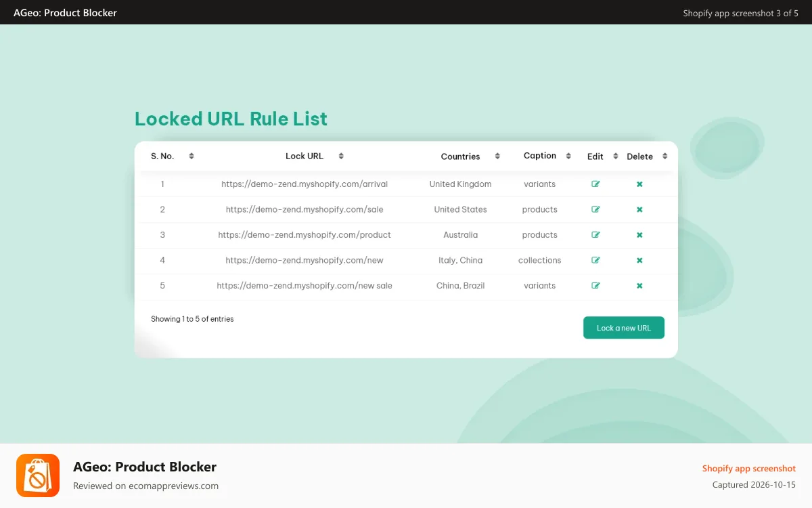The height and width of the screenshot is (508, 812).
Task: Click serial number 4 cell
Action: click(162, 260)
